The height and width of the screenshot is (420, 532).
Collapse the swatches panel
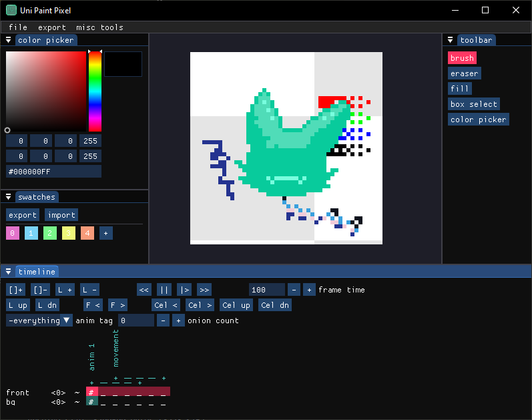tap(9, 197)
